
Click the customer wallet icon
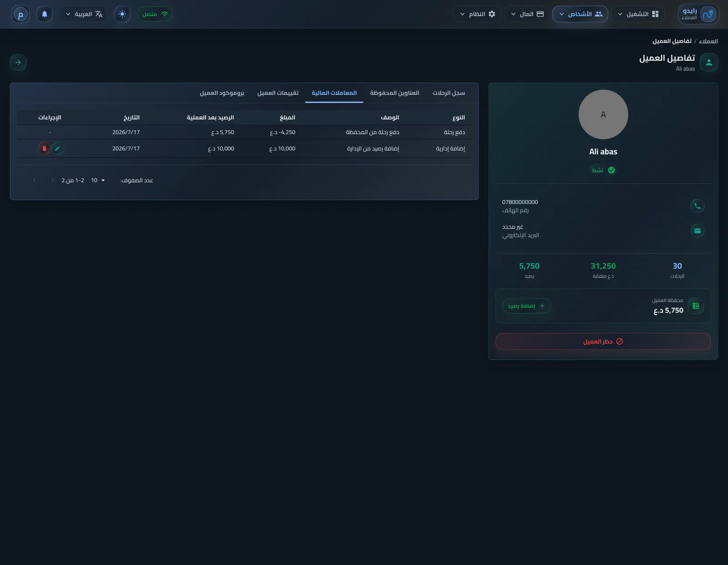pos(696,306)
